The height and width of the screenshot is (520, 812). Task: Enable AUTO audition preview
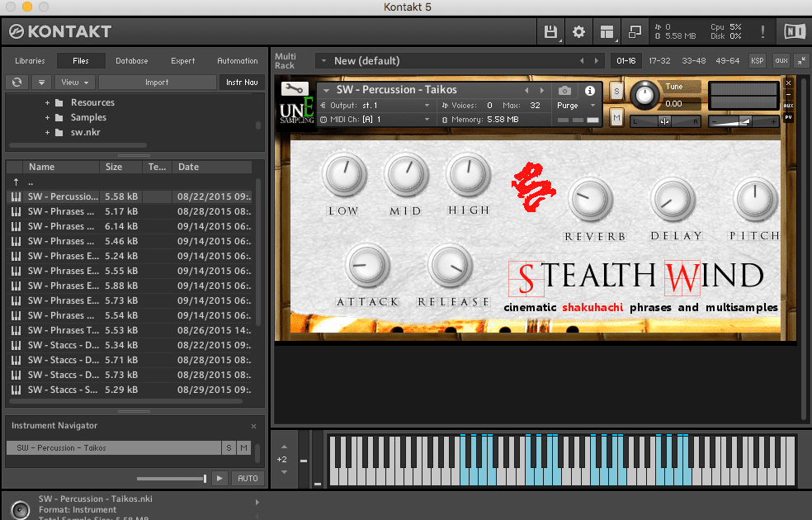(248, 478)
